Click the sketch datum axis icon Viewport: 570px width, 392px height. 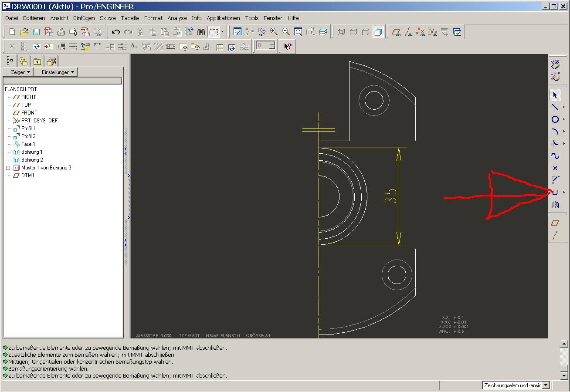click(x=555, y=235)
